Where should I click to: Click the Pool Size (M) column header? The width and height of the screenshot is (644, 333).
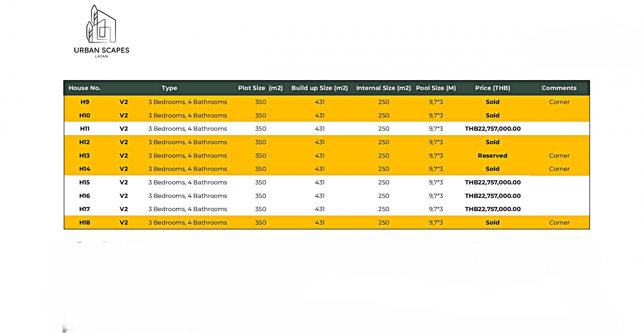click(x=436, y=88)
